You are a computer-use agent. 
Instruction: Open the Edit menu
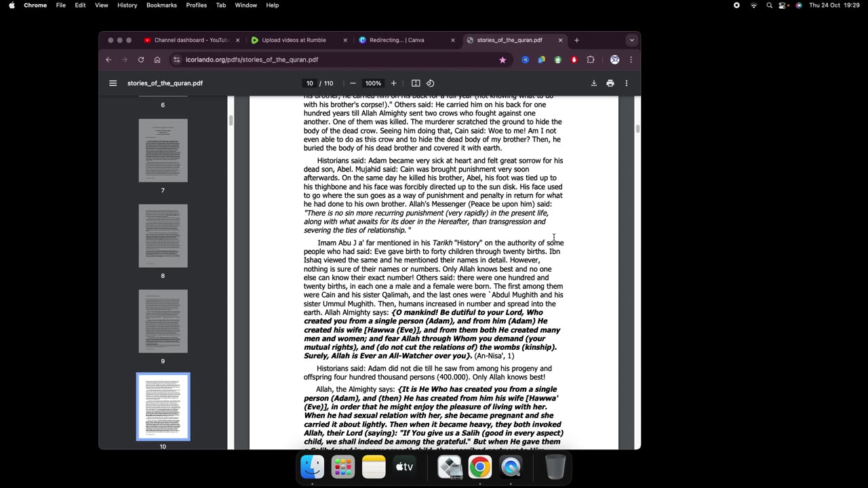pos(80,5)
